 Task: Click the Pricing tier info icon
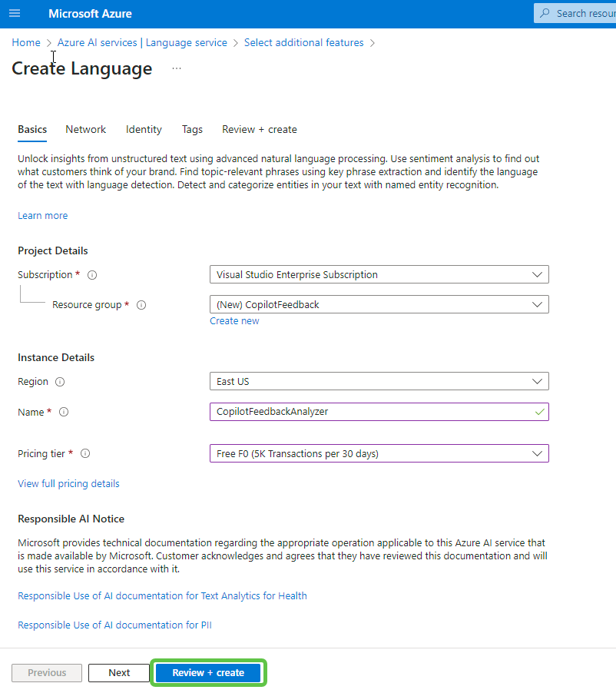(x=85, y=454)
